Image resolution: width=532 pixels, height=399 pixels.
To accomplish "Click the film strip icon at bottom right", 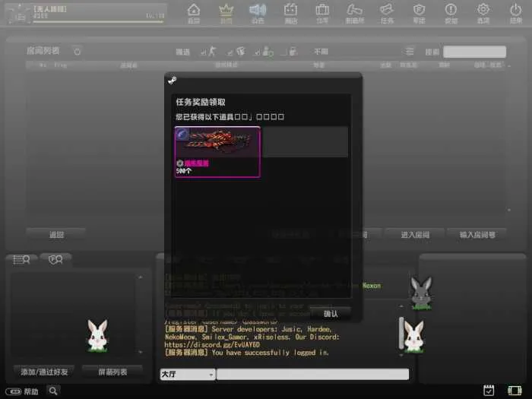I will (x=515, y=391).
